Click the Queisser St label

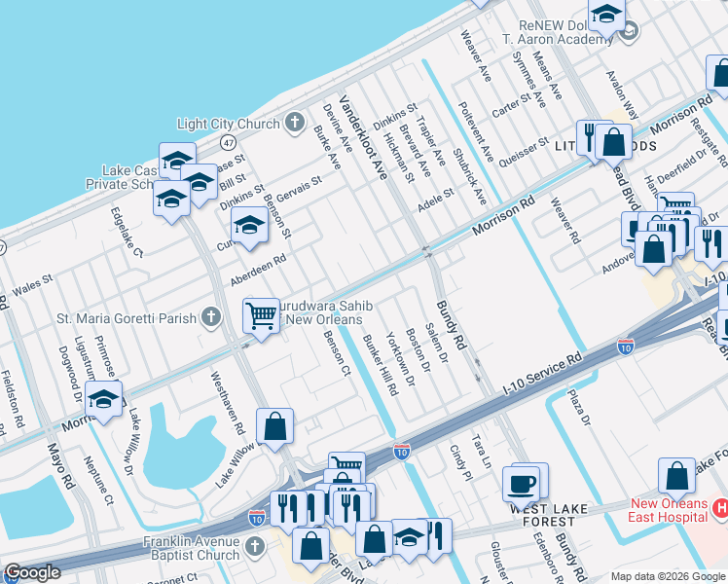pyautogui.click(x=524, y=152)
